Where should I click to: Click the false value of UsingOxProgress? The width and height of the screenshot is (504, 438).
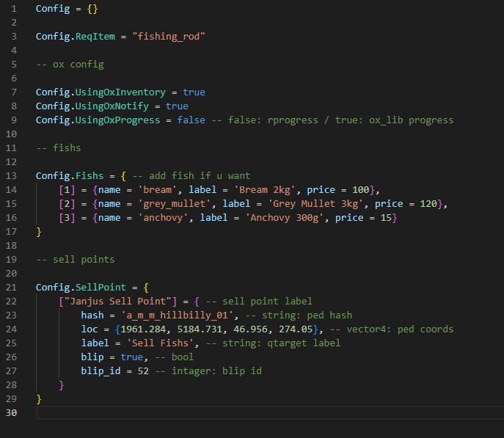[191, 120]
